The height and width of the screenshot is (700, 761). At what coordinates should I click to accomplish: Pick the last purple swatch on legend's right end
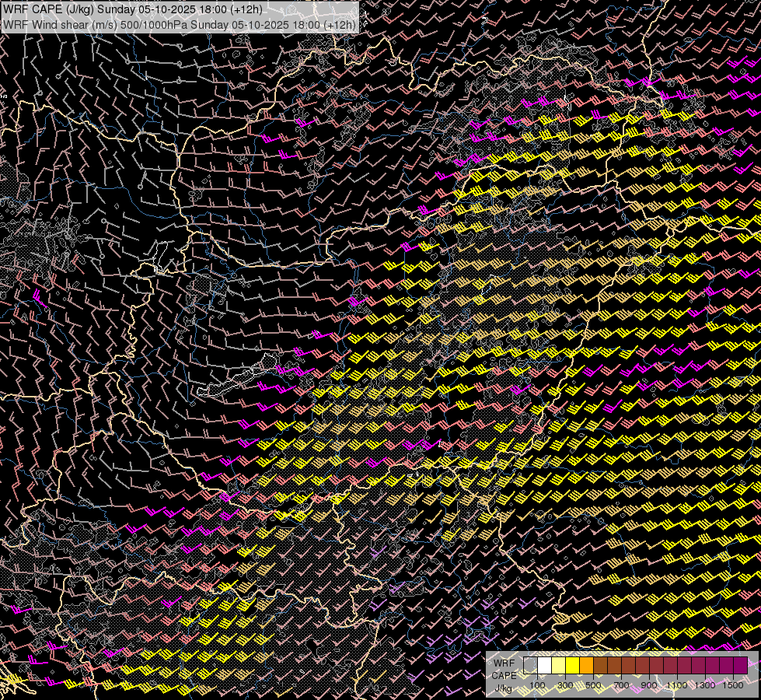[740, 665]
